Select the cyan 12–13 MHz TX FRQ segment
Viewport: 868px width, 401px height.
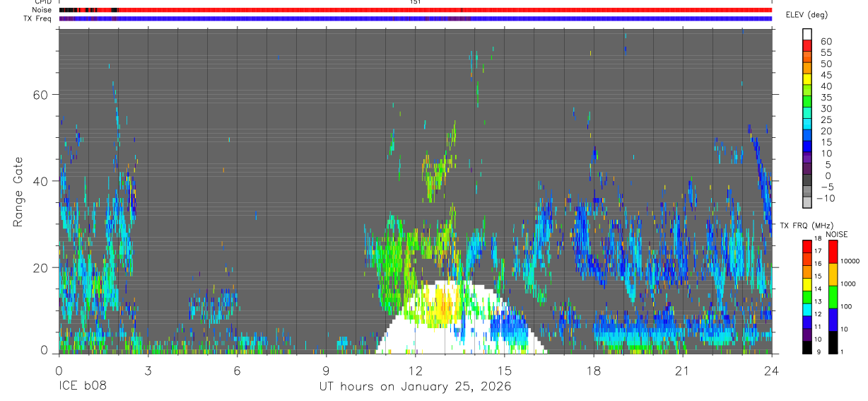tap(807, 309)
